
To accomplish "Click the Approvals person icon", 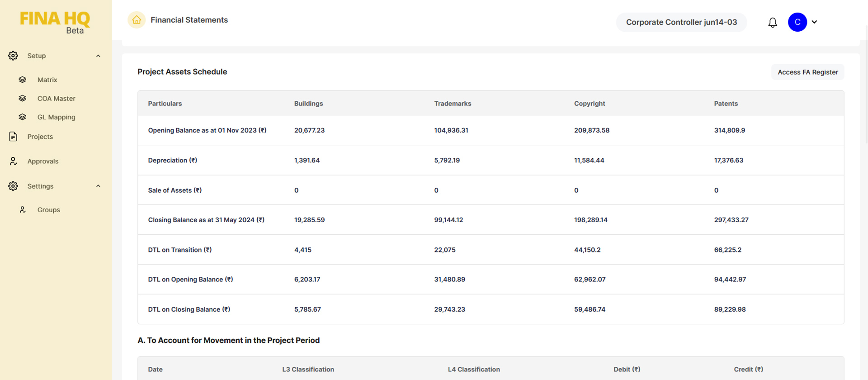I will 13,161.
